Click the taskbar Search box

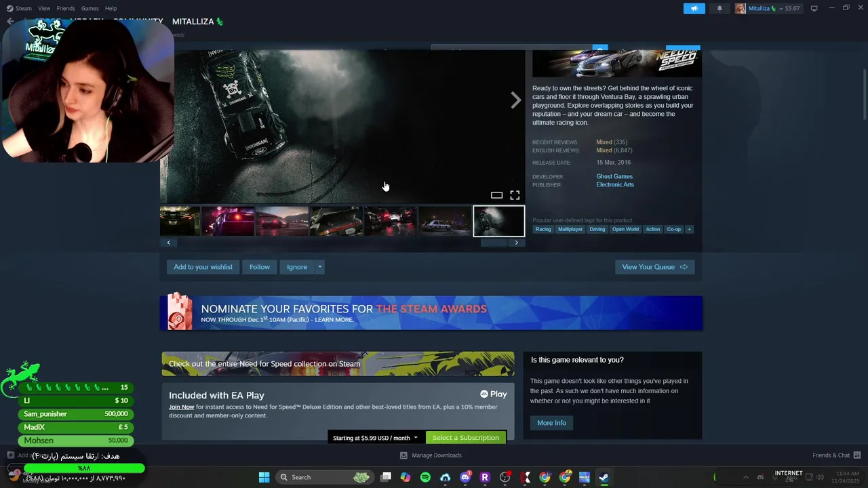(324, 477)
